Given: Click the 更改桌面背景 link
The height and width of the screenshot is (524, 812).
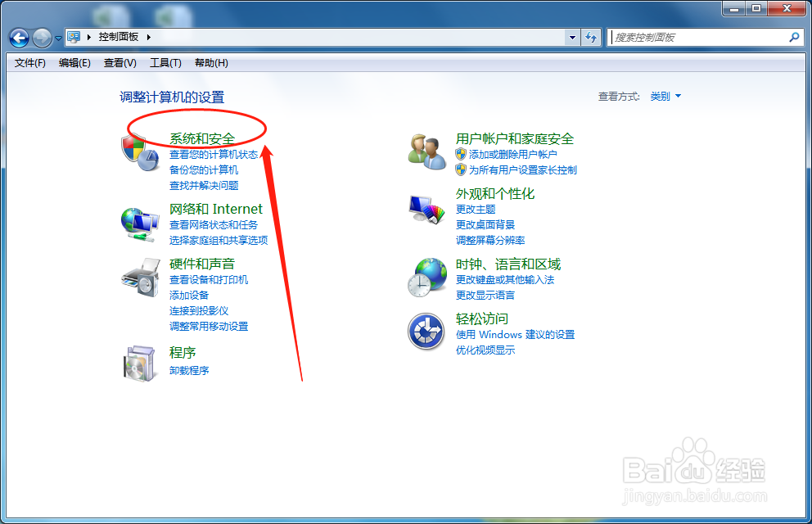Looking at the screenshot, I should (x=485, y=224).
